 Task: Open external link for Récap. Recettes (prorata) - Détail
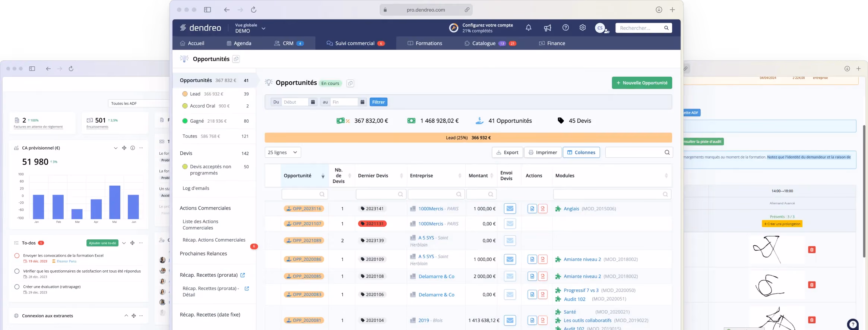tap(247, 289)
